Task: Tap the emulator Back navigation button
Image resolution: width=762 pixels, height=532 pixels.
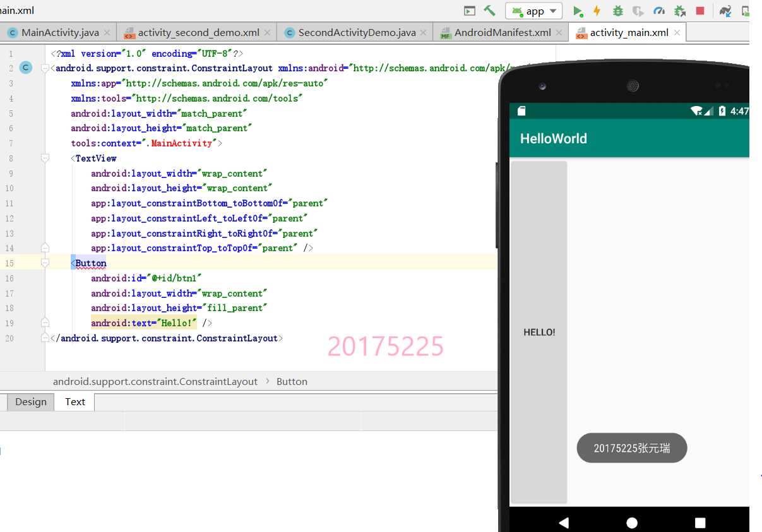Action: tap(564, 522)
